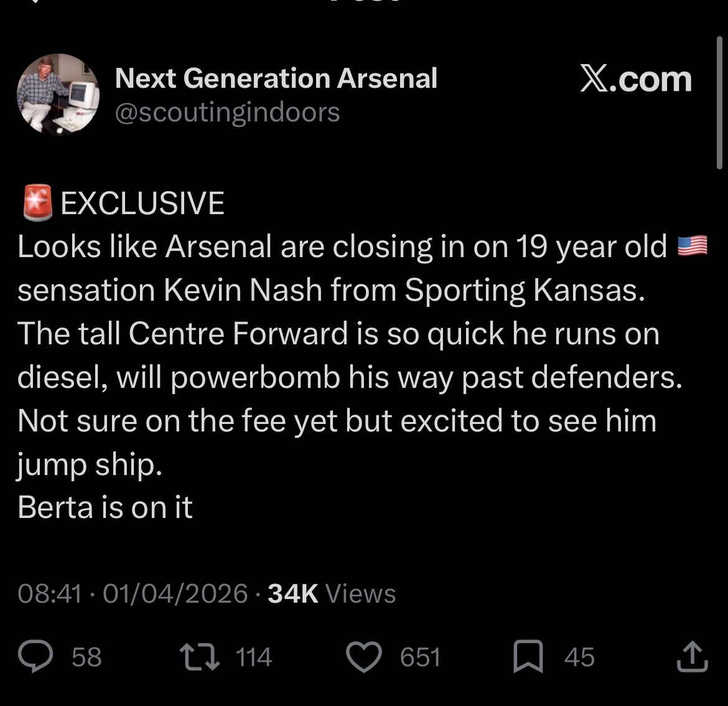Click the 651 likes count
Viewport: 728px width, 706px height.
pos(420,657)
